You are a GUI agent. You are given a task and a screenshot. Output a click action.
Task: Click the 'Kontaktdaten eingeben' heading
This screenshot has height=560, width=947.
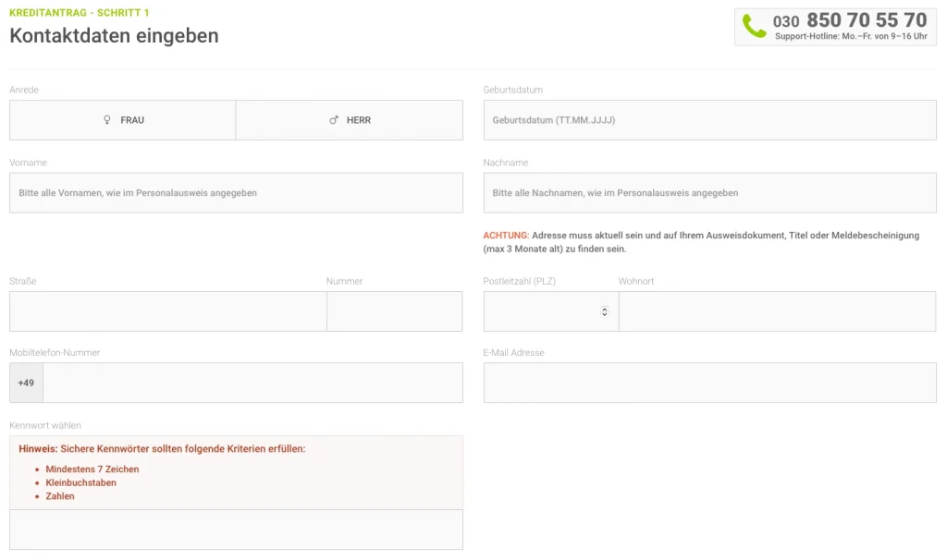(x=114, y=36)
